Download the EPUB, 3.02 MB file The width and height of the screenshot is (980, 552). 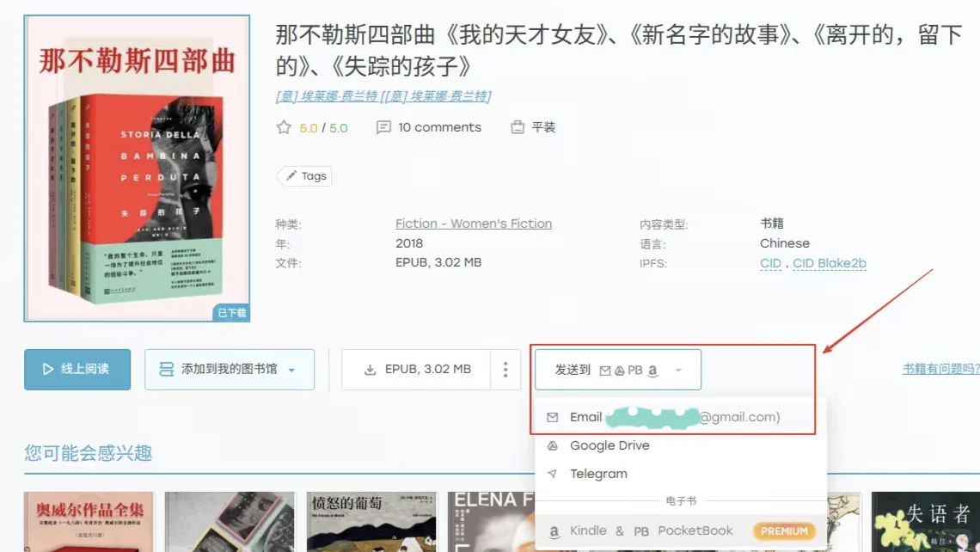[416, 370]
